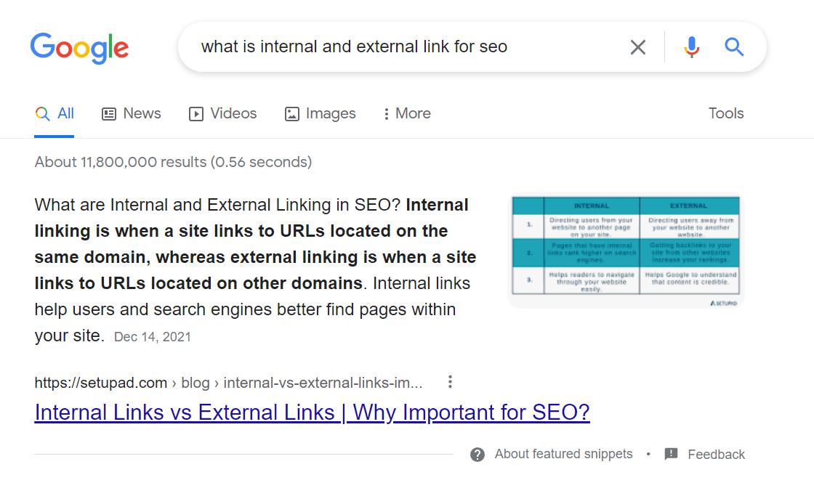The height and width of the screenshot is (504, 814).
Task: Open the Internal Links vs External Links article
Action: point(311,412)
